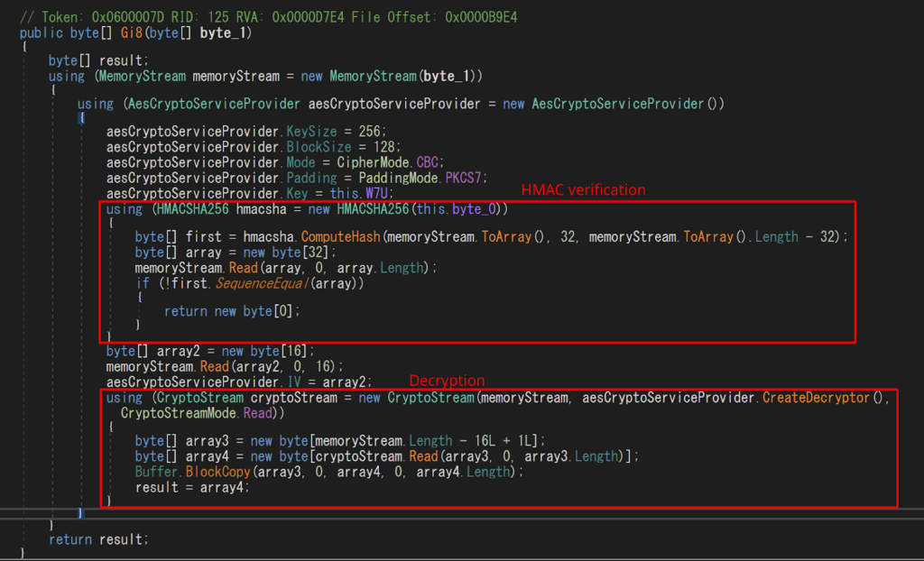The width and height of the screenshot is (924, 561).
Task: Click the red Decryption annotation label
Action: tap(448, 381)
